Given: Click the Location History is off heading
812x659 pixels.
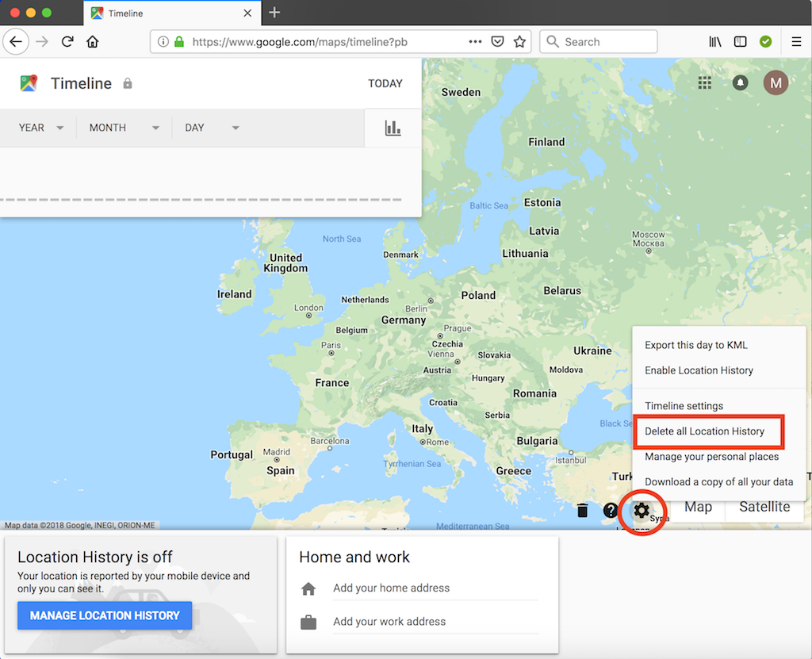Looking at the screenshot, I should click(95, 557).
